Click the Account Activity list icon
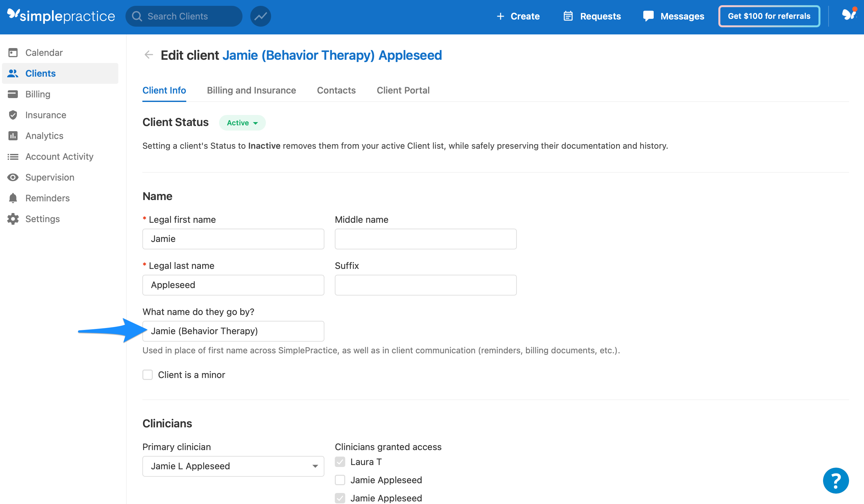This screenshot has height=504, width=864. click(13, 157)
